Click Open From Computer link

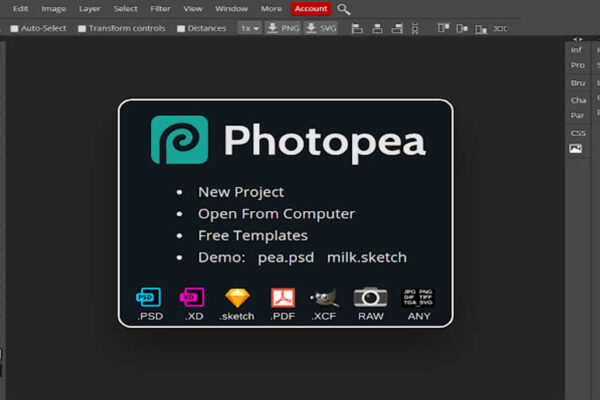pyautogui.click(x=277, y=214)
